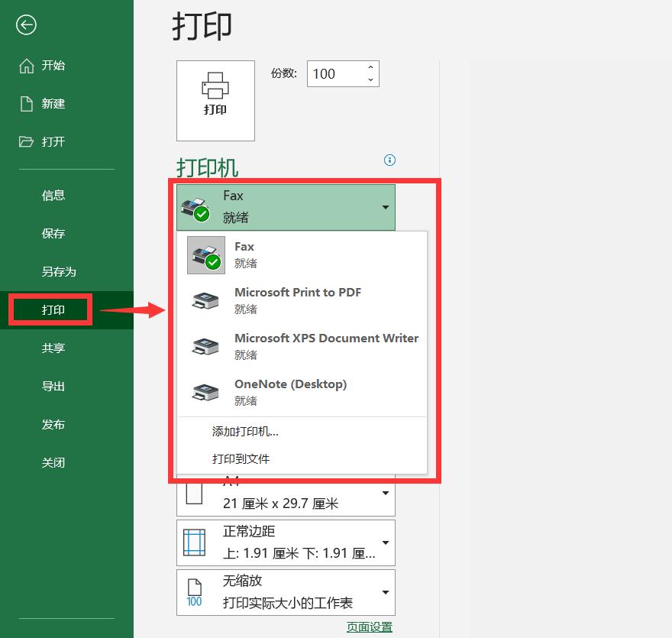Open the 页面设置 link
The width and height of the screenshot is (672, 638).
(369, 626)
